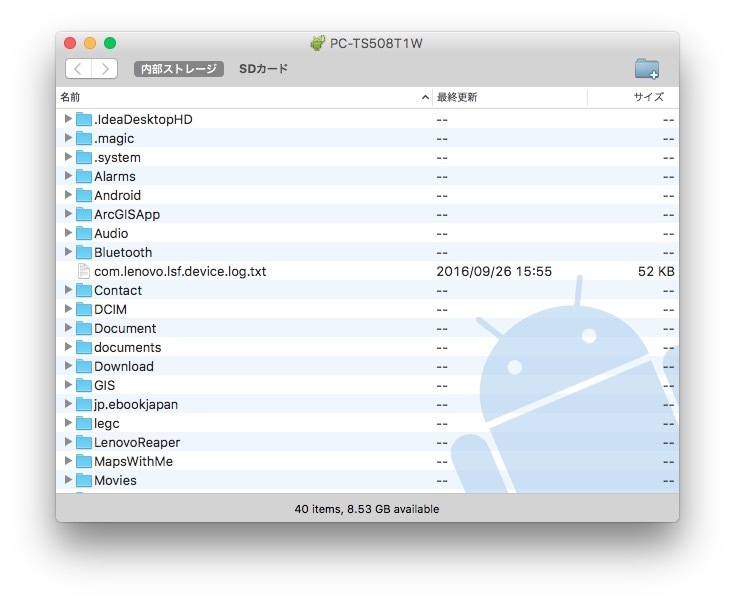
Task: Select the com.lenovo.lsf.device.log.txt file name
Action: [x=180, y=271]
